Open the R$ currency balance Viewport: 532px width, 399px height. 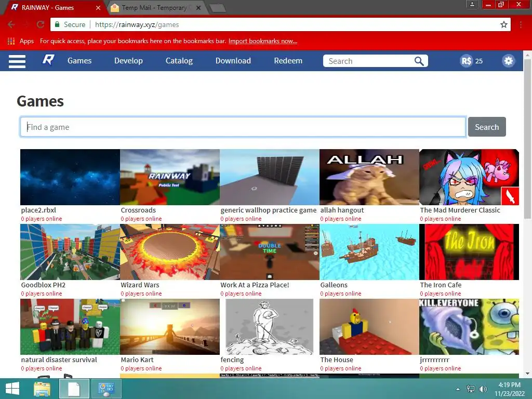[x=472, y=61]
